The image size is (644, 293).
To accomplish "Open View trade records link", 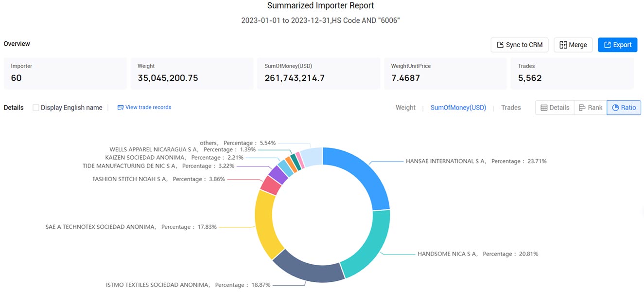I will tap(144, 107).
